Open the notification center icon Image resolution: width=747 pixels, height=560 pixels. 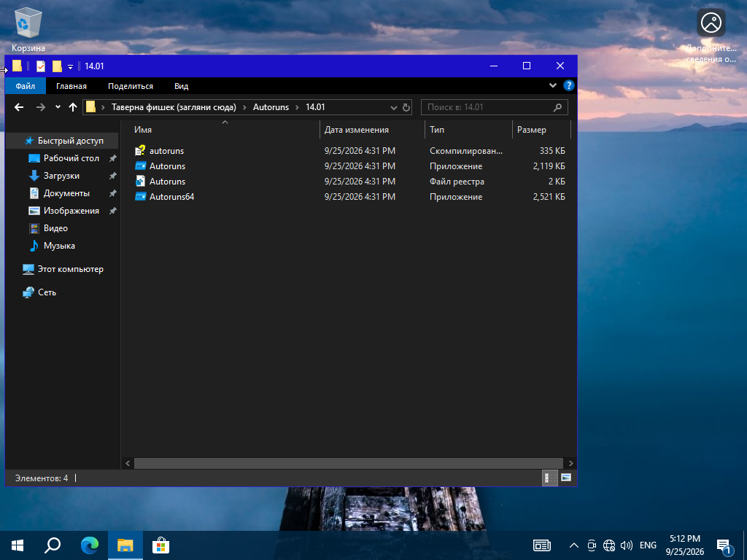pos(724,547)
